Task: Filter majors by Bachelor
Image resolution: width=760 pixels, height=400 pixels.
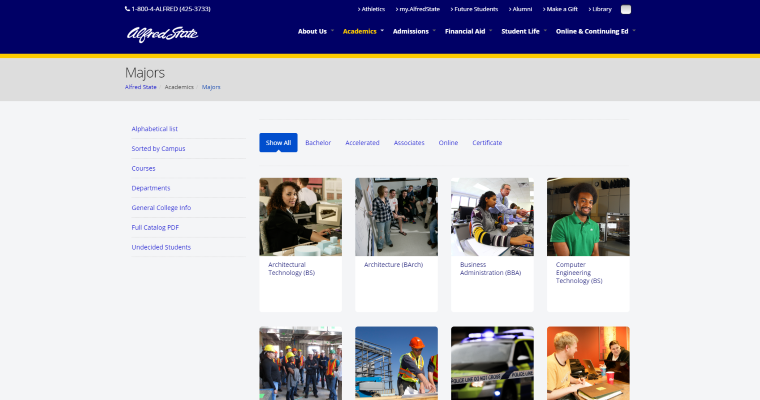Action: pos(318,143)
